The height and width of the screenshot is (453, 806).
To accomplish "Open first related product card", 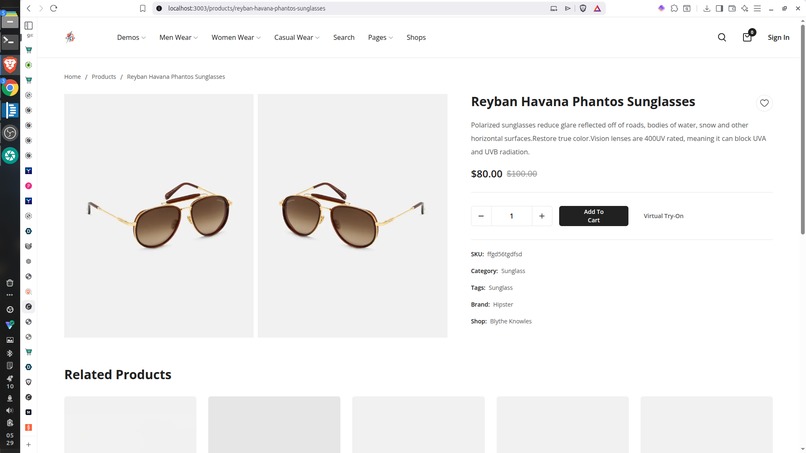I will point(130,424).
